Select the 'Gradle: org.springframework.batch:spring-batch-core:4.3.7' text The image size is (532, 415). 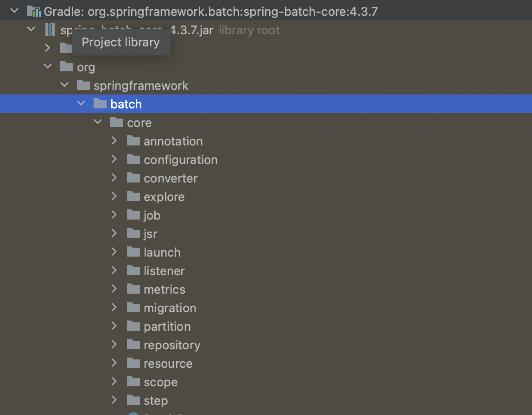pyautogui.click(x=211, y=12)
